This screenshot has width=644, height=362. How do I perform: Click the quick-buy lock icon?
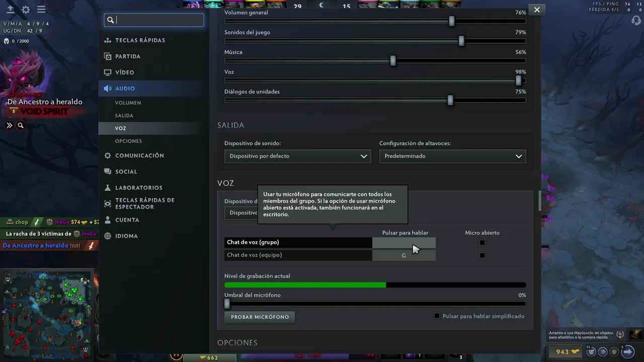pyautogui.click(x=620, y=334)
